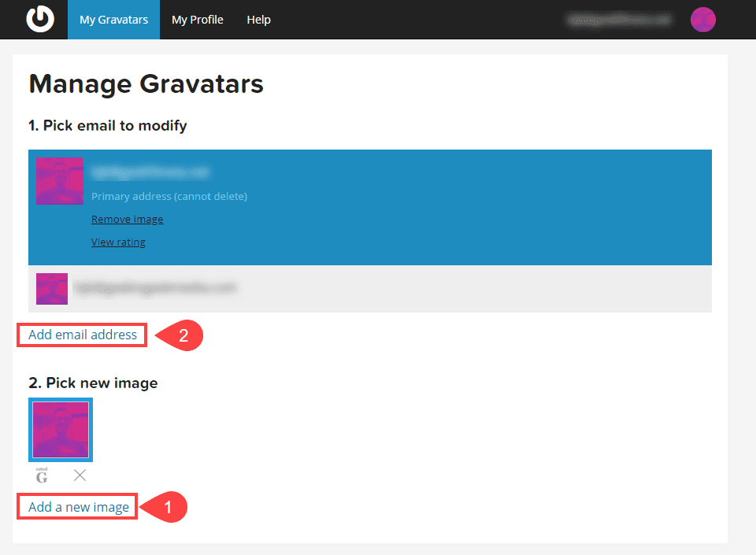Click the 'Manage Gravatars' page heading
Screen dimensions: 756x555
[x=146, y=84]
